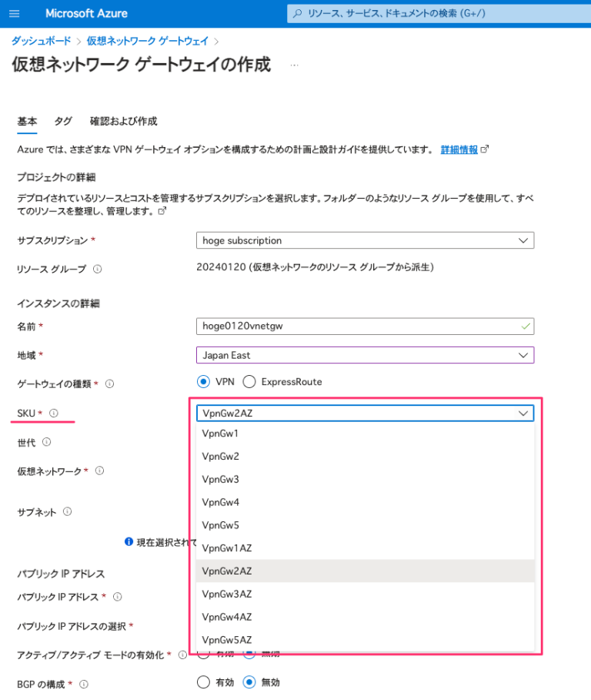591x700 pixels.
Task: Open the hamburger portal menu
Action: click(15, 13)
